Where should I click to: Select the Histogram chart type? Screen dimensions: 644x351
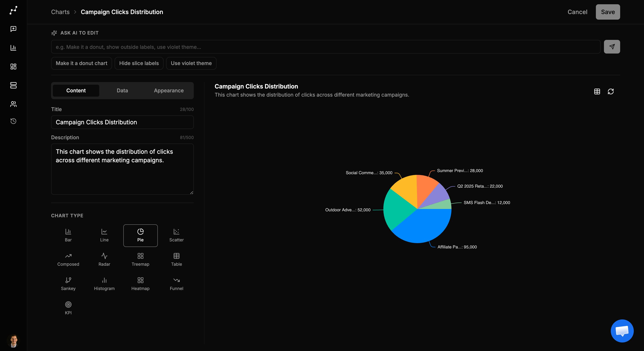104,284
